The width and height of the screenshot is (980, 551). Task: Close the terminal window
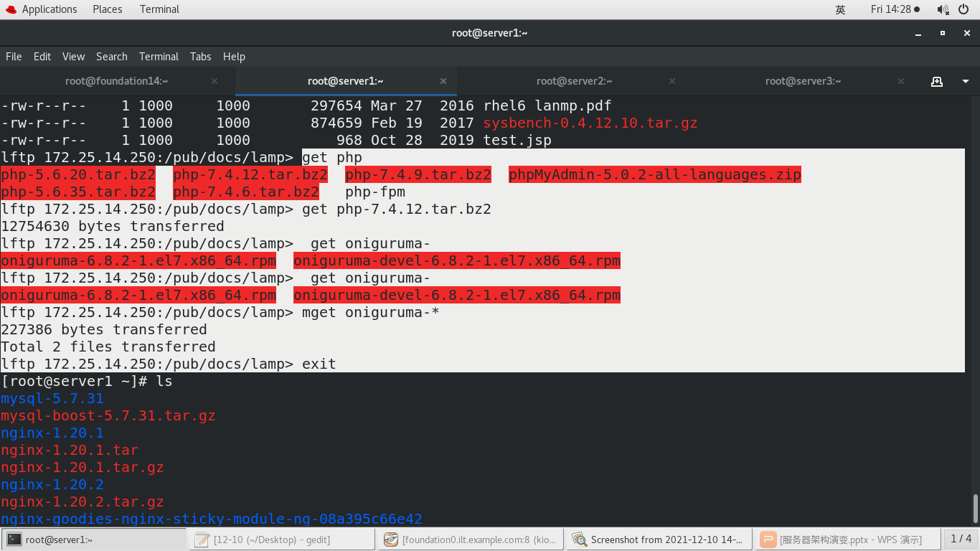click(x=966, y=33)
